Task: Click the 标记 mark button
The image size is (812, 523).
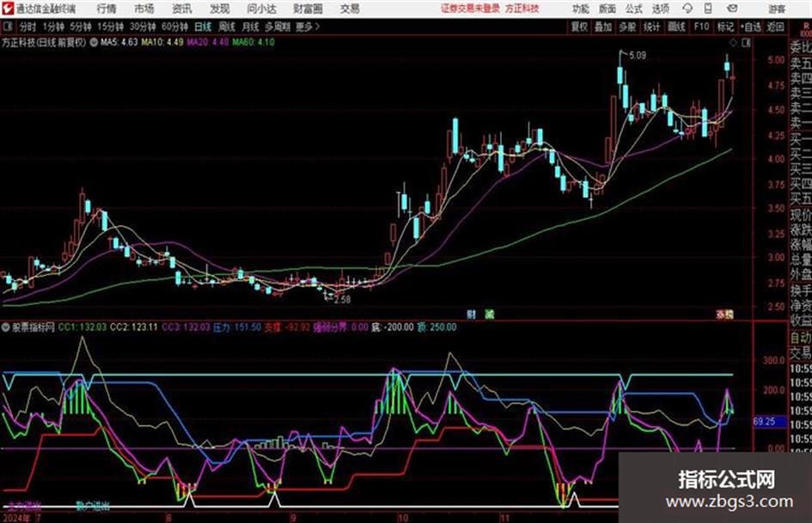Action: (725, 27)
